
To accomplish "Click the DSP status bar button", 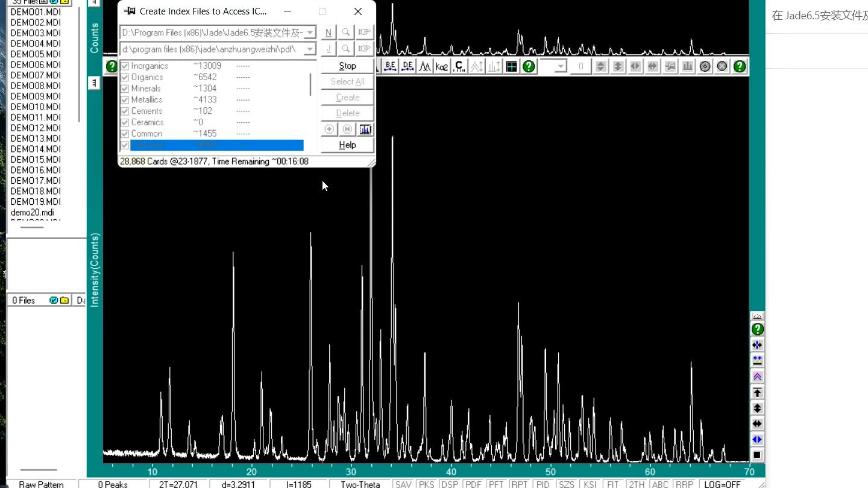I will [450, 484].
